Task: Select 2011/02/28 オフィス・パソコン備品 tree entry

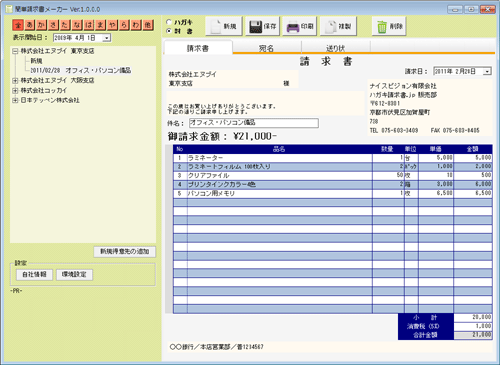Action: (81, 71)
